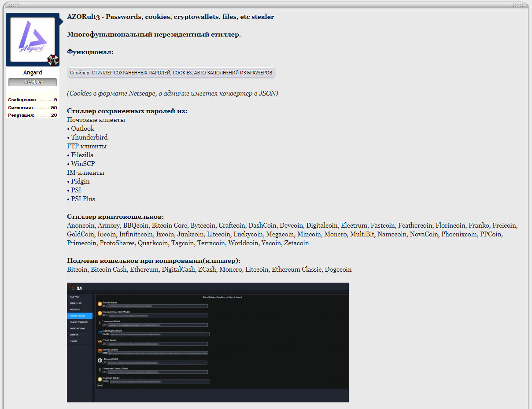Click the DigitalCash DASH wallet icon
The width and height of the screenshot is (532, 409).
coord(100,332)
